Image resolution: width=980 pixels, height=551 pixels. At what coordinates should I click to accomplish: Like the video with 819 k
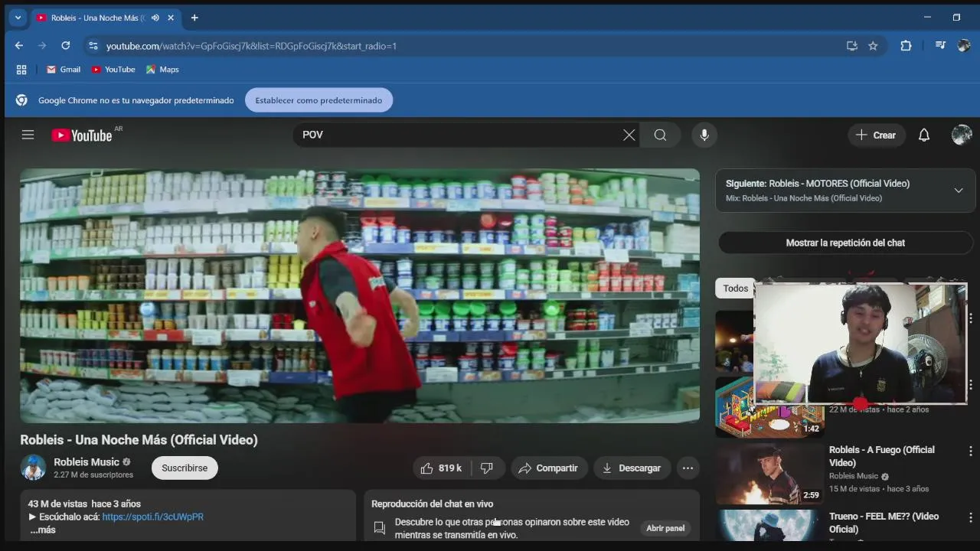coord(441,468)
